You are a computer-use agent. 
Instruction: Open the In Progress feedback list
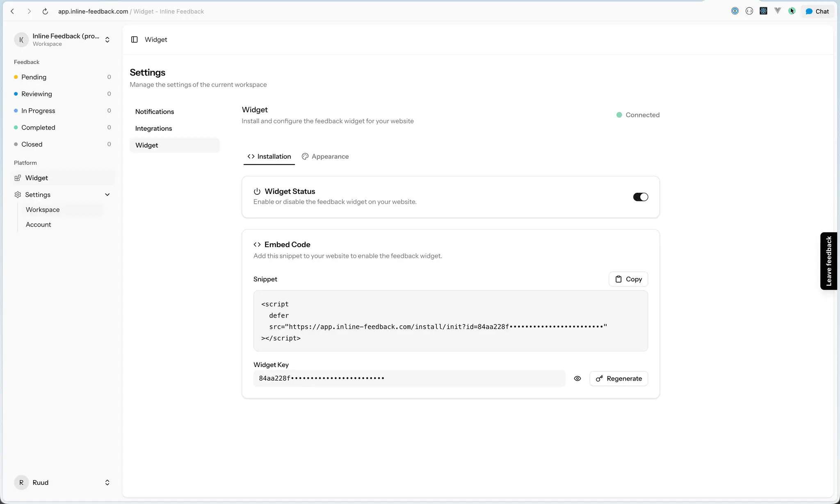(63, 111)
